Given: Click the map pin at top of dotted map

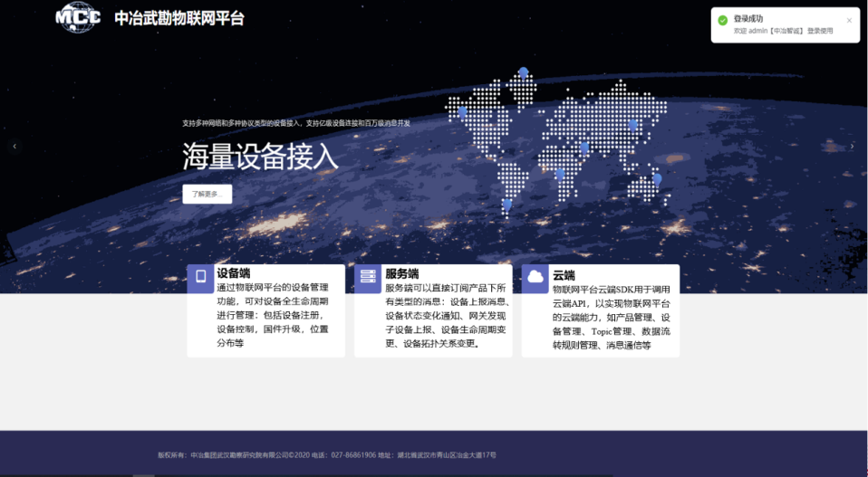Looking at the screenshot, I should (x=523, y=73).
